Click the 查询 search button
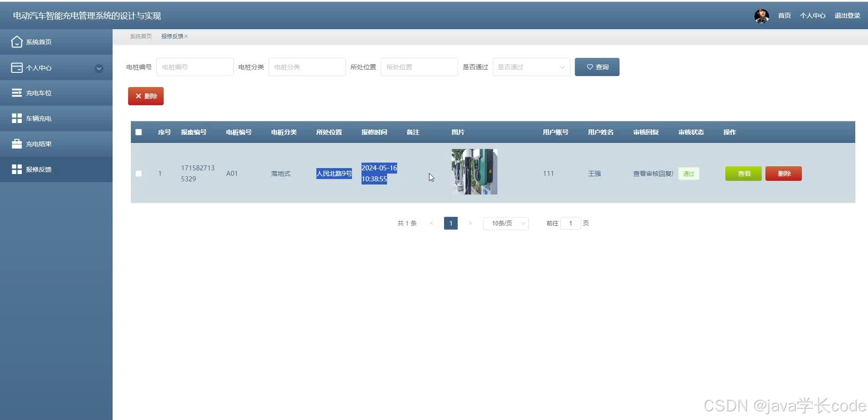868x420 pixels. [x=597, y=67]
